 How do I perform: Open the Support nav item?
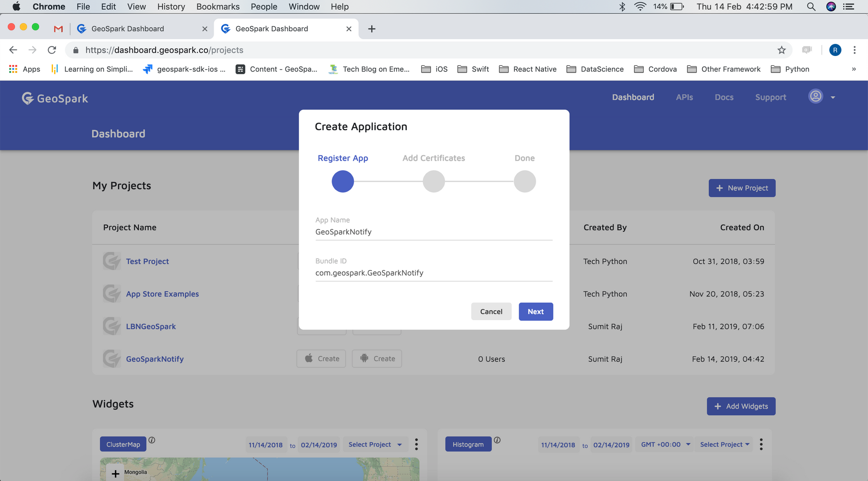[770, 97]
